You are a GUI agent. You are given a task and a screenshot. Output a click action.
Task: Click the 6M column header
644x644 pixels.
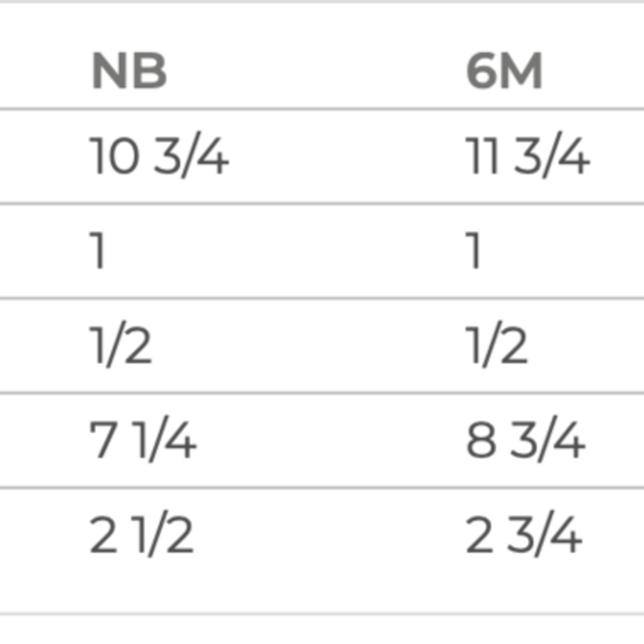[x=504, y=71]
